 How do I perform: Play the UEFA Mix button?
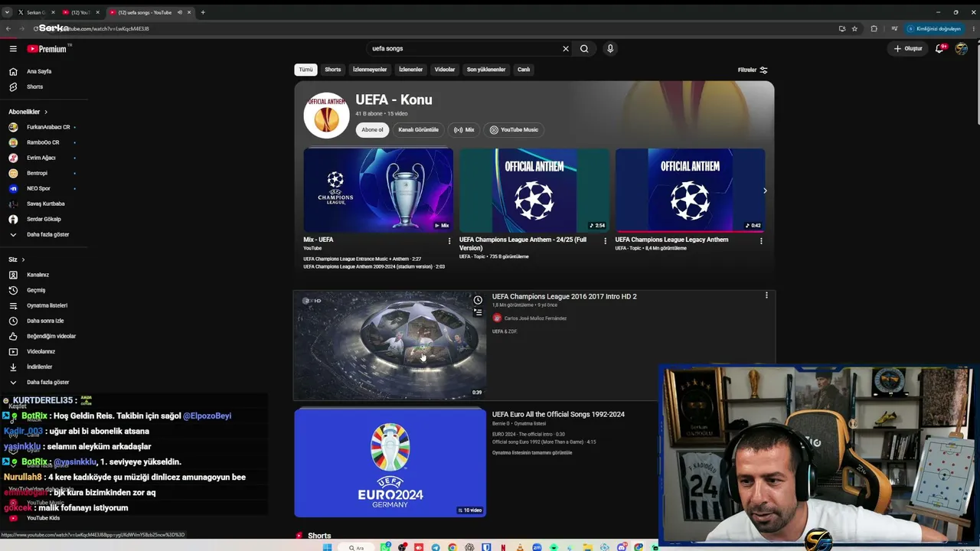(x=464, y=130)
